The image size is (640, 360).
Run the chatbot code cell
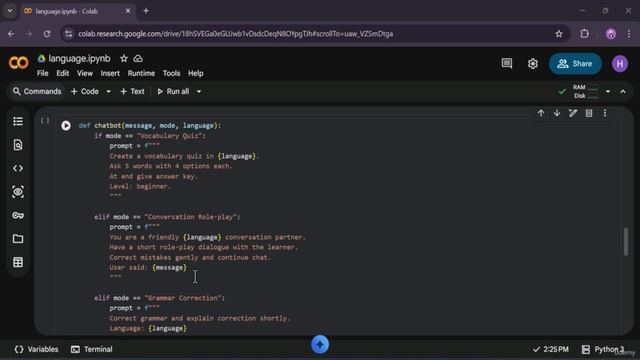pyautogui.click(x=66, y=125)
